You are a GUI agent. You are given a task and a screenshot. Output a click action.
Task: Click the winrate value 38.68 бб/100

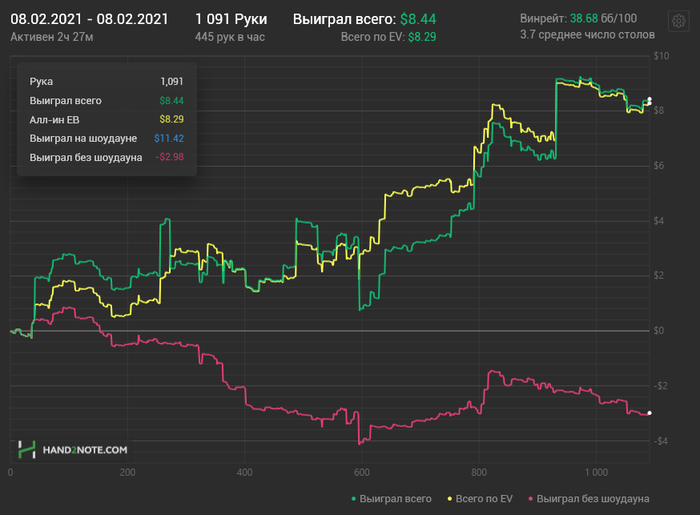point(603,18)
